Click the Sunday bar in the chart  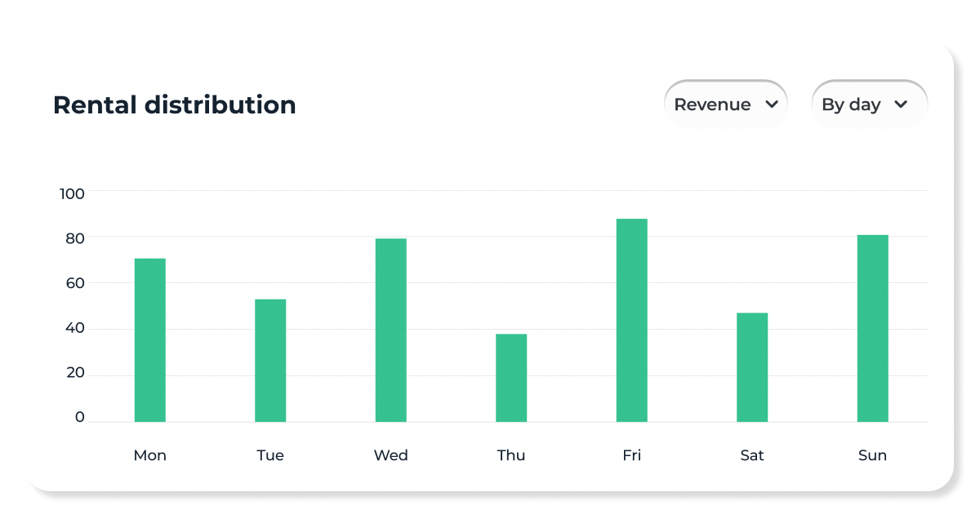pos(872,326)
